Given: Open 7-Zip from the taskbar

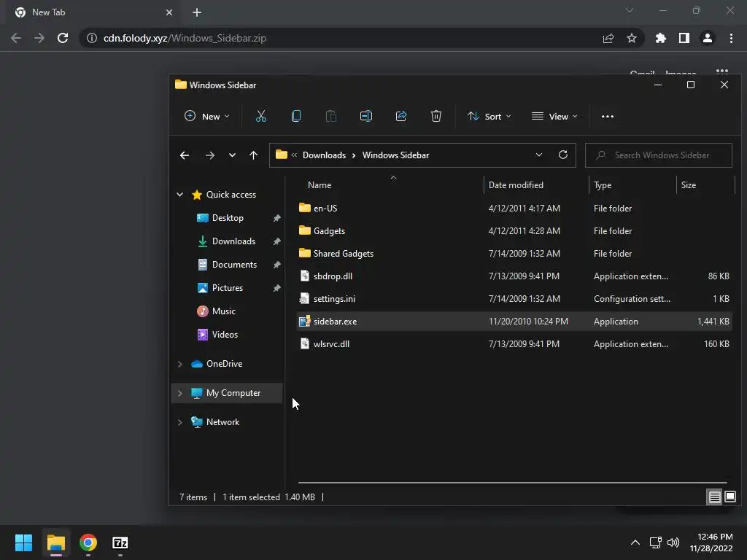Looking at the screenshot, I should (120, 542).
